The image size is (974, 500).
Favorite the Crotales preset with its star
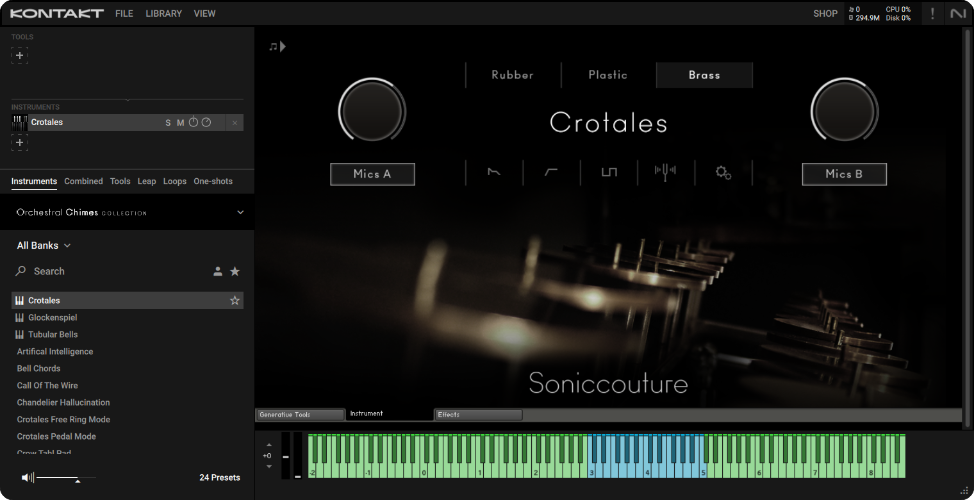coord(235,300)
